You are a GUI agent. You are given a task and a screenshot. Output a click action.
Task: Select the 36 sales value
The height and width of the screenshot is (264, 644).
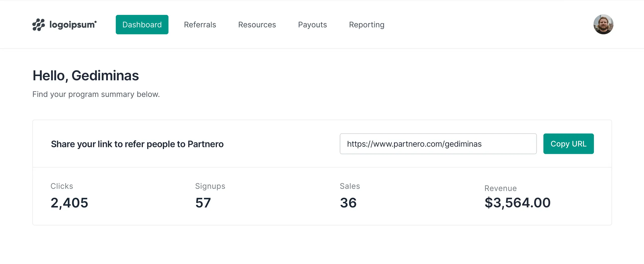348,202
